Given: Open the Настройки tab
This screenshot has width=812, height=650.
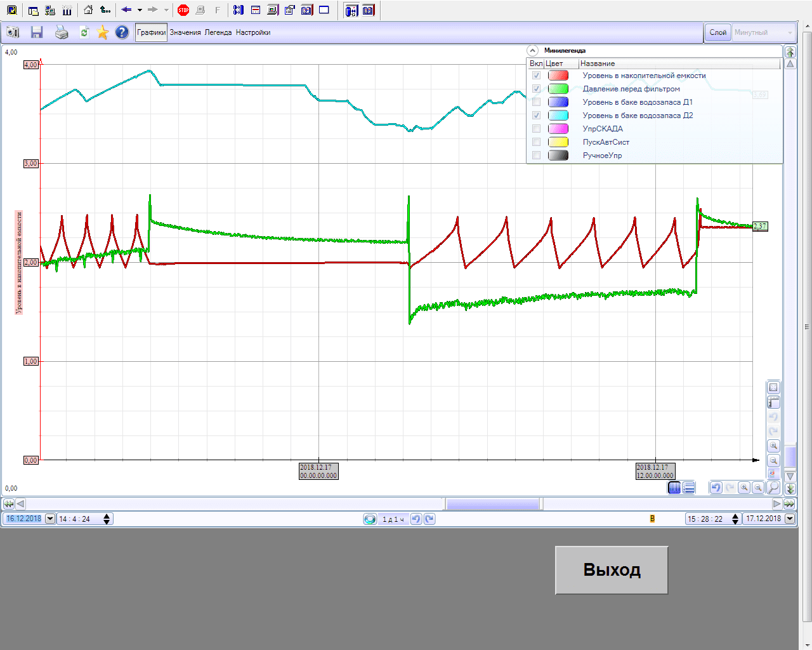Looking at the screenshot, I should point(253,32).
